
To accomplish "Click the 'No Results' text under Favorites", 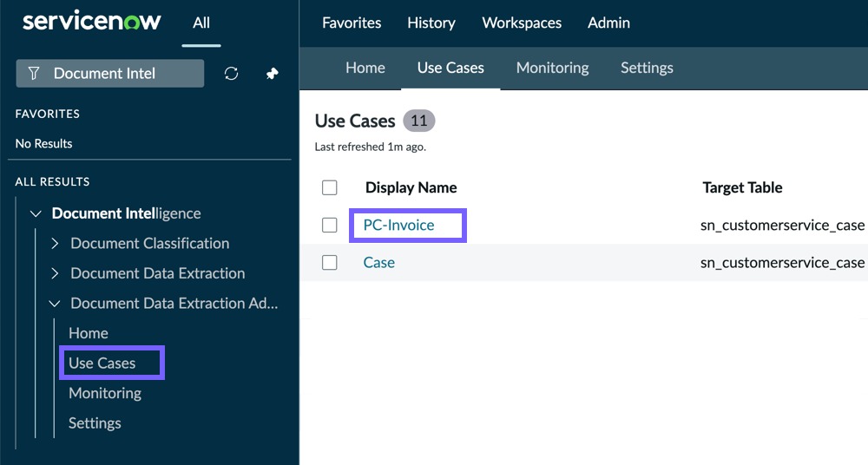I will [43, 143].
